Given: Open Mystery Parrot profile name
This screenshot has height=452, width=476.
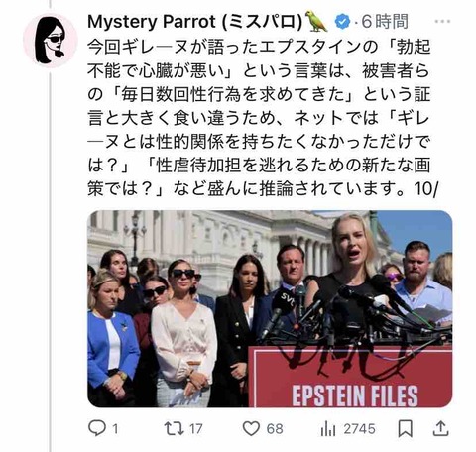Looking at the screenshot, I should (x=195, y=22).
